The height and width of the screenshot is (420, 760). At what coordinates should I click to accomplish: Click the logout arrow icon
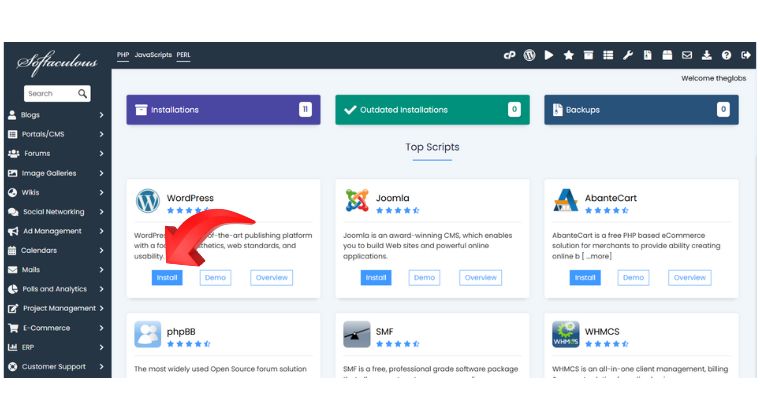coord(746,55)
